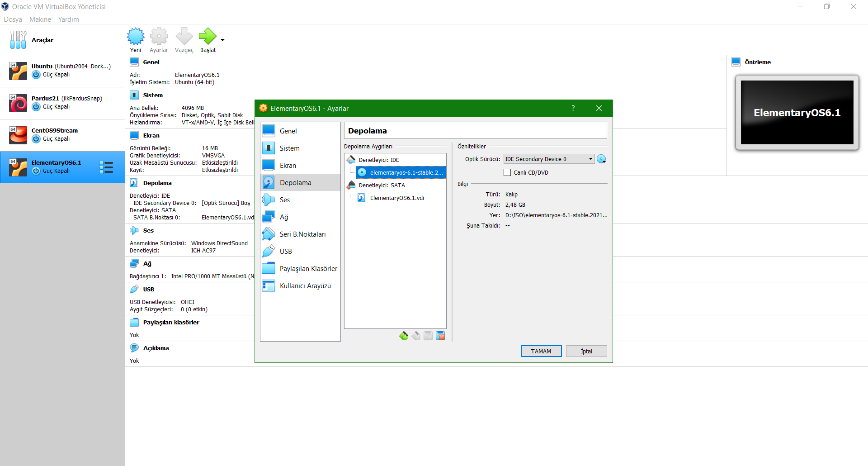Click choose disk image icon beside Optik Sürücü
This screenshot has height=466, width=868.
coord(601,159)
